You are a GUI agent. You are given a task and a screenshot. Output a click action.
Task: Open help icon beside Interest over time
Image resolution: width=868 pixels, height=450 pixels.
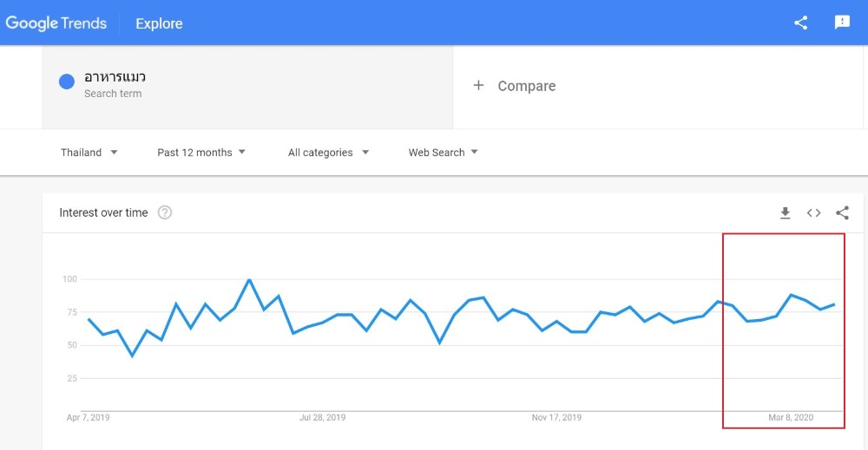[164, 212]
